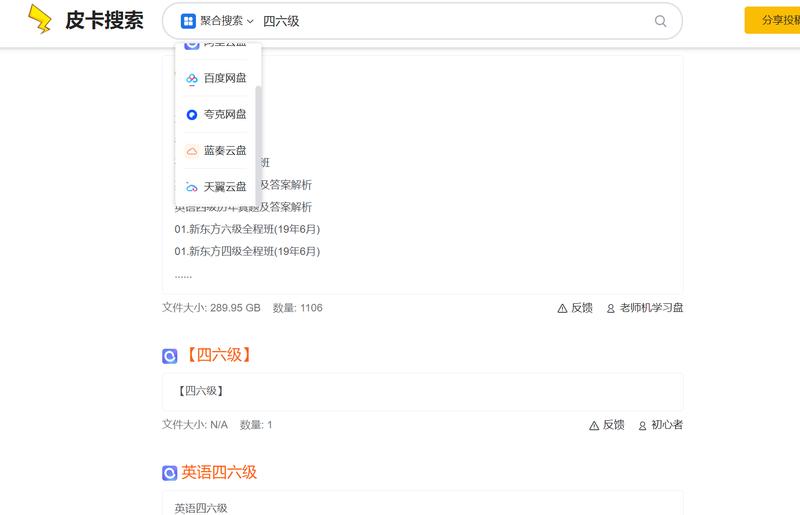Click the cloud drive icon beside 英语四六级 title
This screenshot has width=800, height=515.
pyautogui.click(x=169, y=473)
